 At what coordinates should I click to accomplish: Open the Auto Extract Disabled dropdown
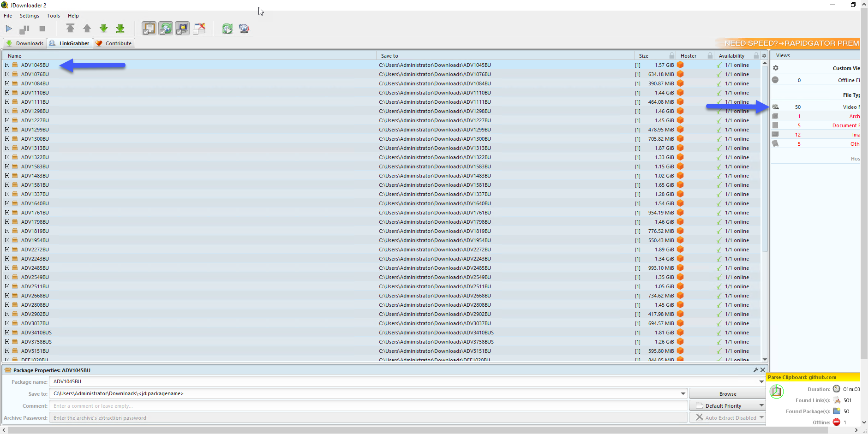pyautogui.click(x=727, y=418)
